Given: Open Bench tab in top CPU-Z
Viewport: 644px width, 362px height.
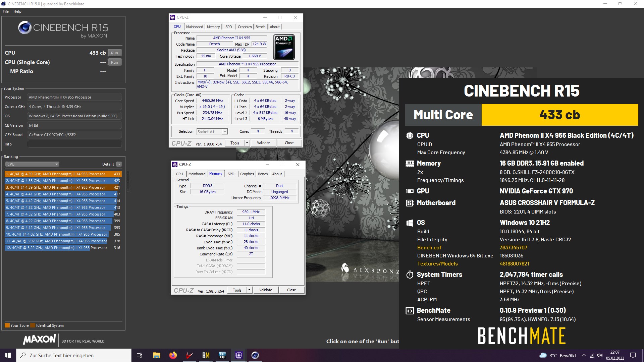Looking at the screenshot, I should [x=260, y=27].
